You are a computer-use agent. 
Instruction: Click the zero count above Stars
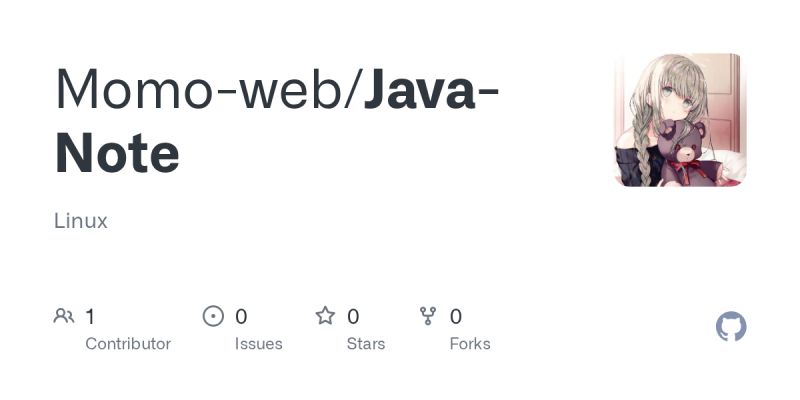point(353,316)
